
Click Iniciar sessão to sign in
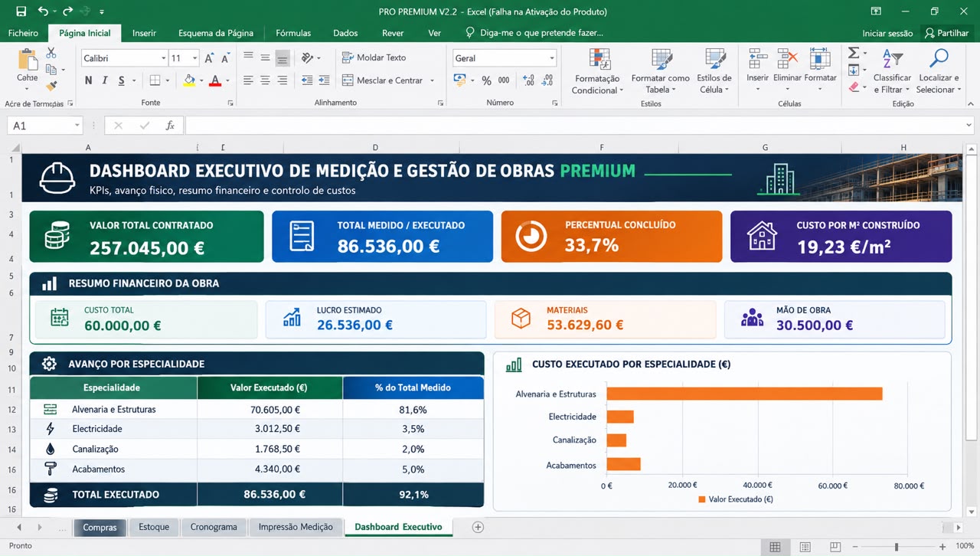[887, 33]
